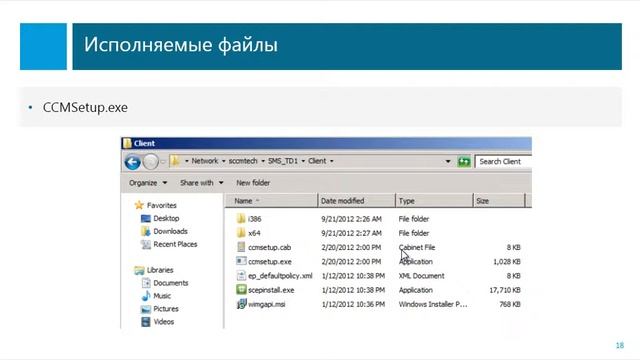Click the Network breadcrumb segment
The height and width of the screenshot is (360, 640).
[205, 161]
